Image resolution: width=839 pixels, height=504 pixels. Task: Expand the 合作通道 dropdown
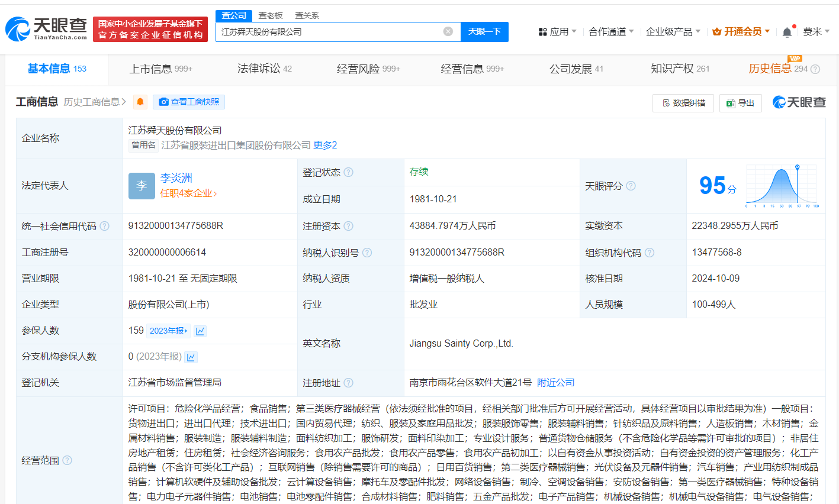click(x=611, y=31)
